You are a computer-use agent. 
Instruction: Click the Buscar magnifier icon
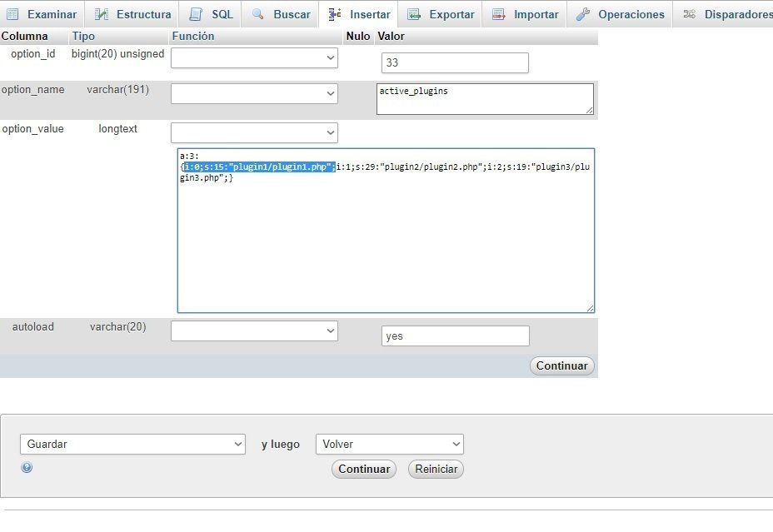pos(258,14)
